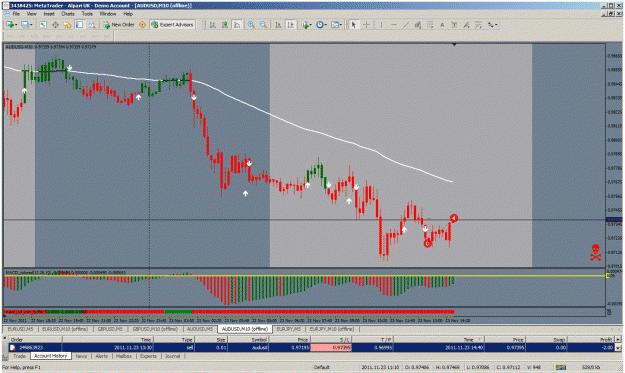Select the Fibonacci Retracement tool
This screenshot has width=625, height=373.
tap(430, 25)
